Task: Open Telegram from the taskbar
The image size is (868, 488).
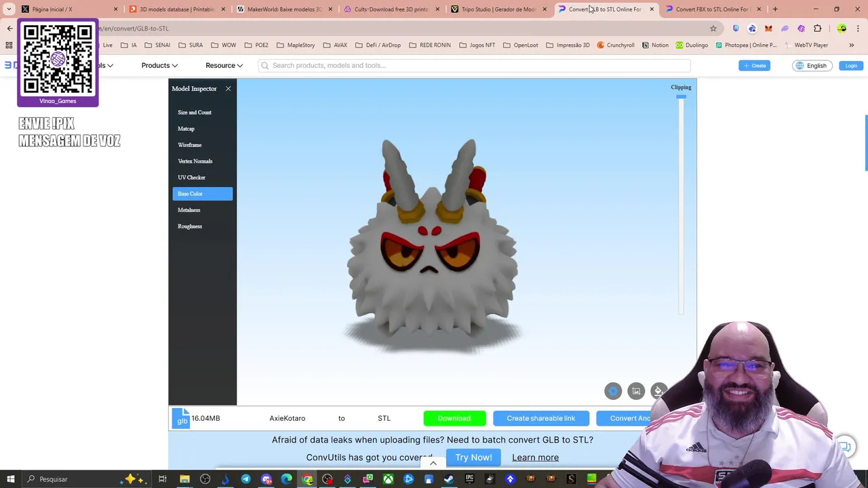Action: (x=245, y=479)
